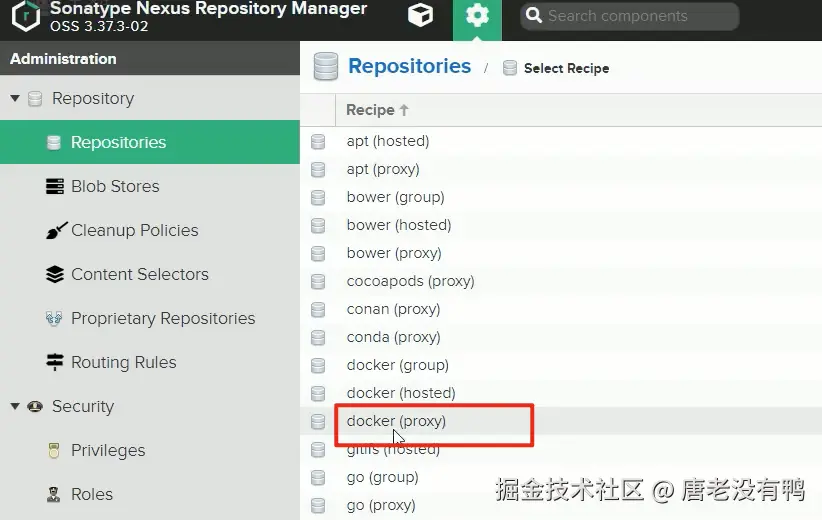Click the Select Recipe breadcrumb
This screenshot has height=520, width=822.
[566, 68]
